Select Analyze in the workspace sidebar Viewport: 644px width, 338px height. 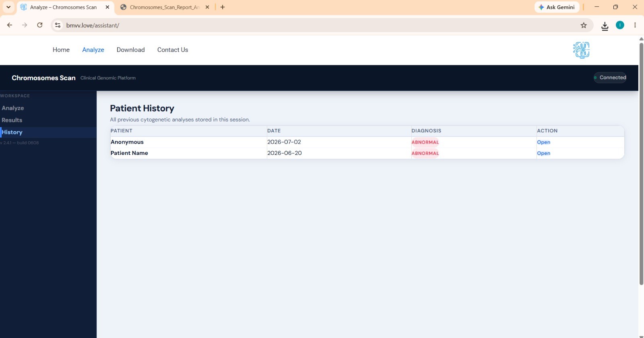[x=48, y=108]
